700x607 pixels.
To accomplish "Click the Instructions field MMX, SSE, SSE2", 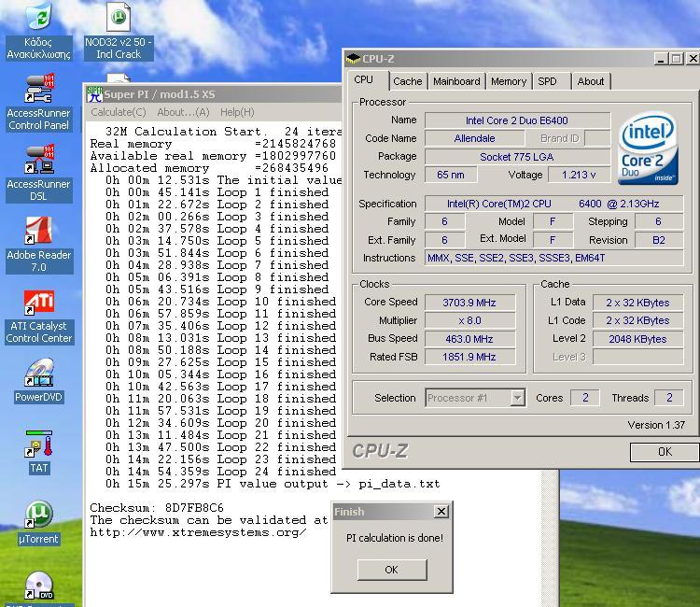I will [x=553, y=258].
